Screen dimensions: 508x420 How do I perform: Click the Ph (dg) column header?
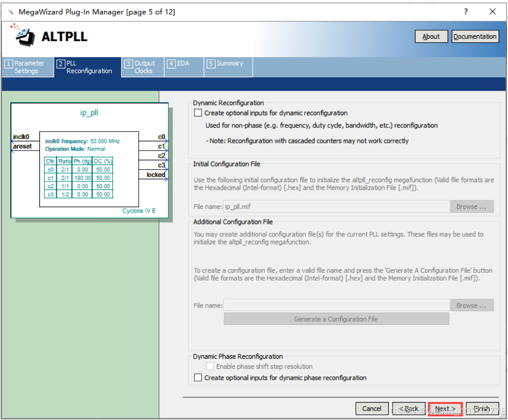click(83, 161)
